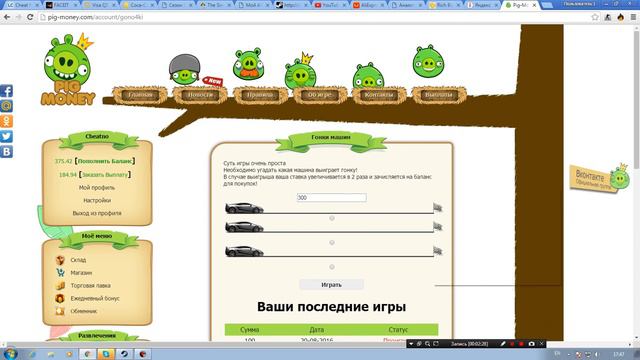Click the recorder pencil draw icon
Image resolution: width=640 pixels, height=360 pixels.
503,344
